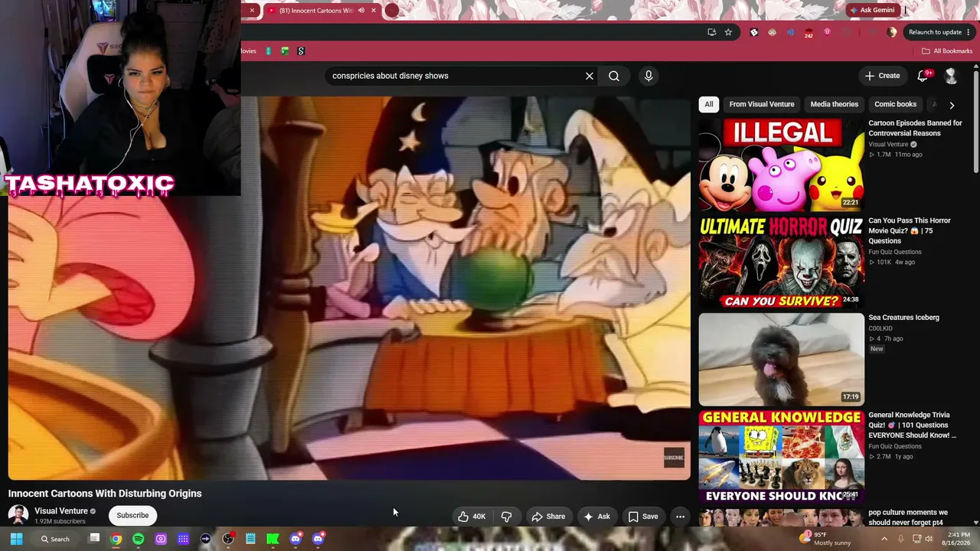The height and width of the screenshot is (551, 980).
Task: Click Ask Gemini in the title bar
Action: (x=872, y=11)
